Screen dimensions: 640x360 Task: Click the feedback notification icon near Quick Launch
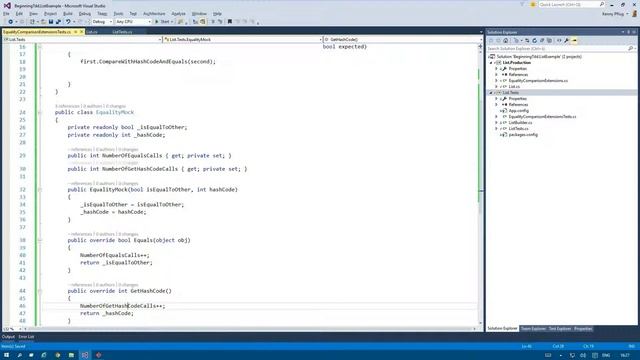pos(533,4)
